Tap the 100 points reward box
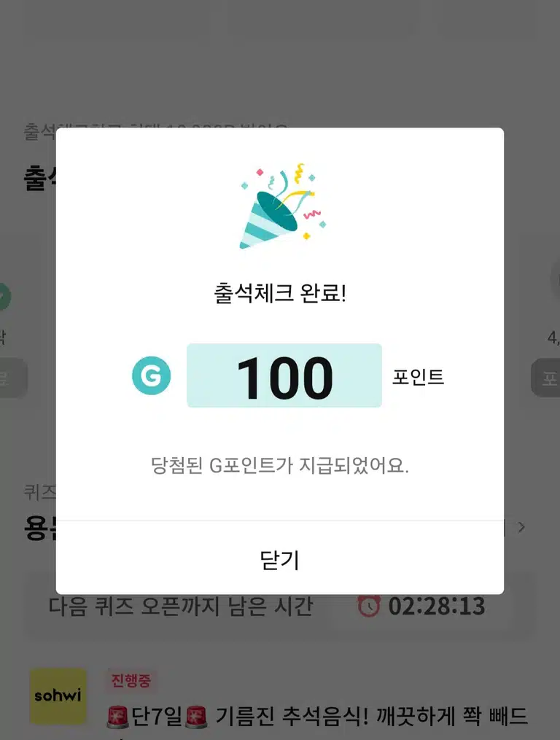The height and width of the screenshot is (740, 560). tap(284, 375)
